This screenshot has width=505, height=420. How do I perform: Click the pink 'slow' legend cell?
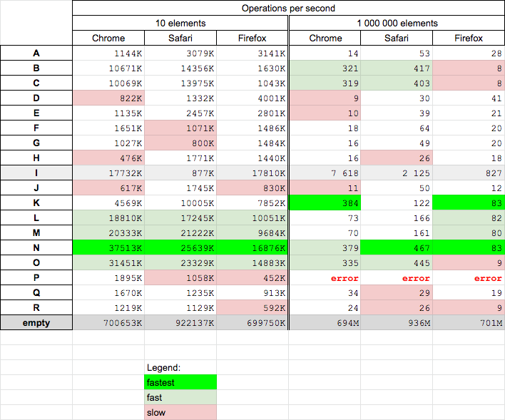(x=180, y=412)
